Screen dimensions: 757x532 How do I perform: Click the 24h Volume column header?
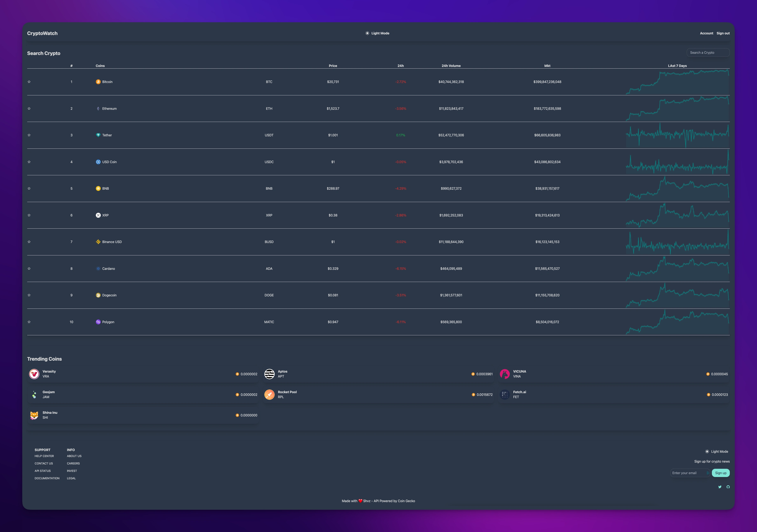click(451, 66)
